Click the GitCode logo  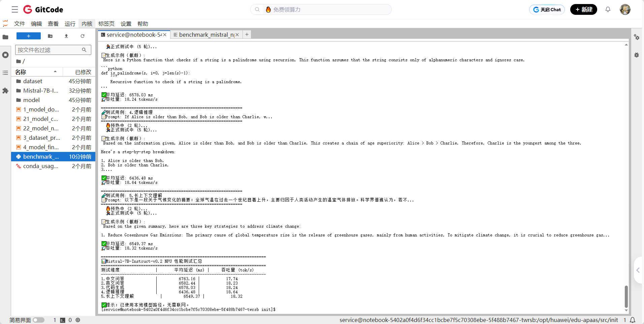pos(43,9)
